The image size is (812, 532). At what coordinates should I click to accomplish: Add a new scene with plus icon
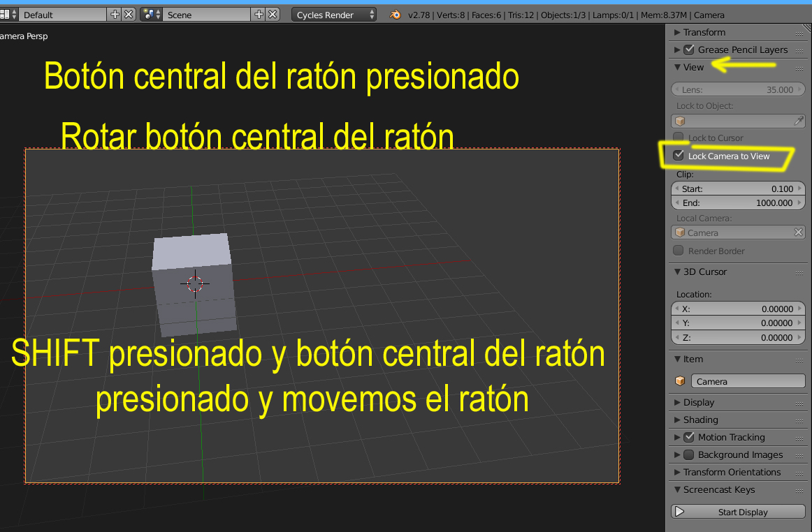click(x=259, y=15)
